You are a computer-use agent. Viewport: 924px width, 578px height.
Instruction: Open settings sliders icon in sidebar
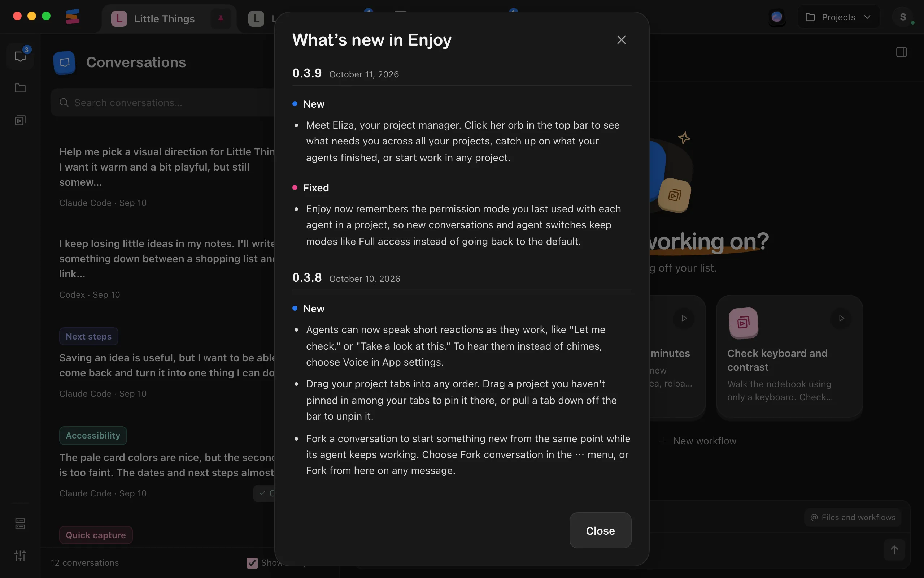(x=20, y=555)
